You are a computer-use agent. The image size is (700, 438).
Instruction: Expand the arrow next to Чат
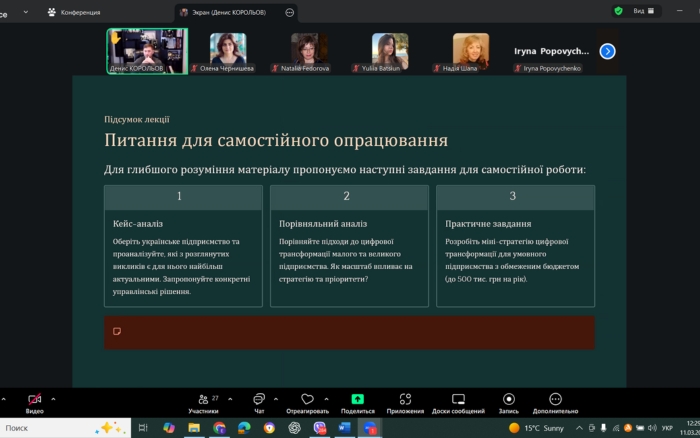coord(277,398)
